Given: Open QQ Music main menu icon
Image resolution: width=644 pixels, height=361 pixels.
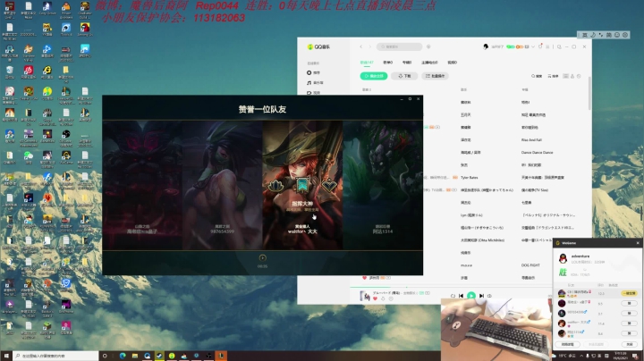Looking at the screenshot, I should 547,46.
